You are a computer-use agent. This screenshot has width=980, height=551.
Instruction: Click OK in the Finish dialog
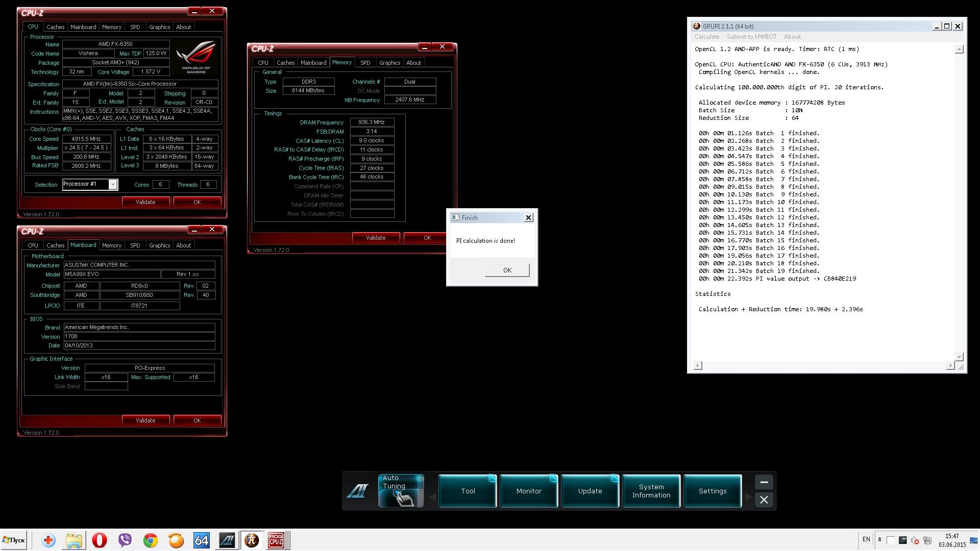pyautogui.click(x=507, y=270)
